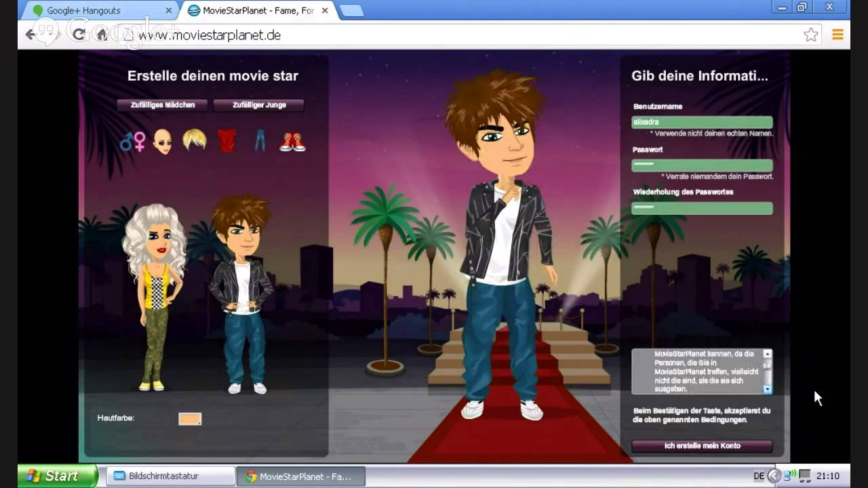This screenshot has width=868, height=488.
Task: Click scroll-up arrow in terms text box
Action: click(768, 354)
